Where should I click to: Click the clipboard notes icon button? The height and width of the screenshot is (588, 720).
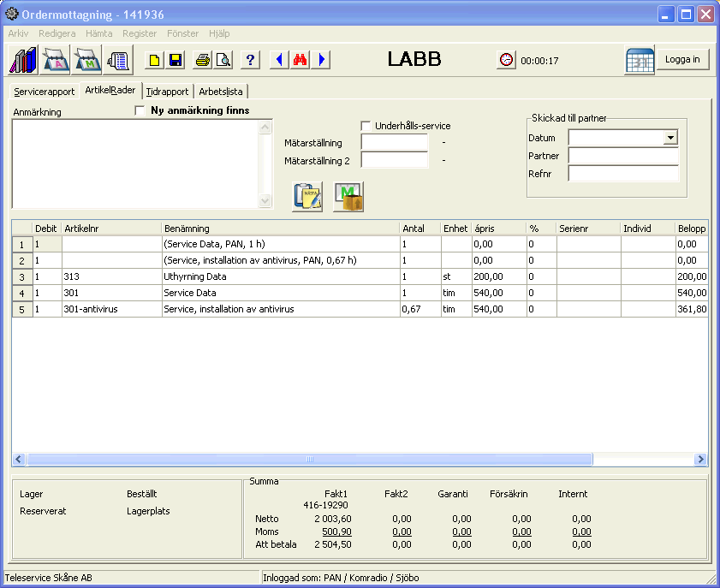tap(307, 196)
